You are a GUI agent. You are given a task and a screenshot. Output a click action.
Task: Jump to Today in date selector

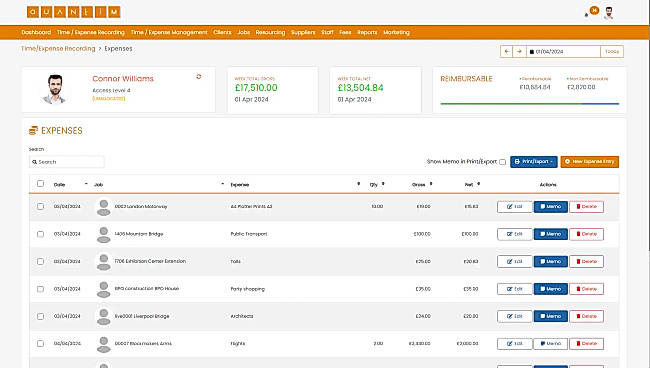tap(612, 51)
